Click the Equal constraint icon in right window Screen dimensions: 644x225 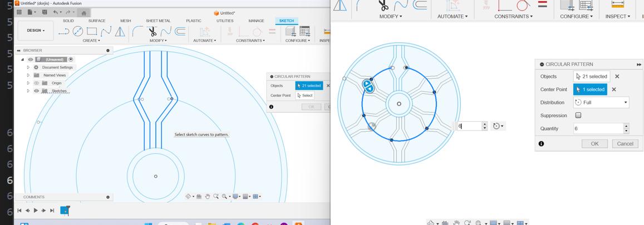click(x=542, y=4)
